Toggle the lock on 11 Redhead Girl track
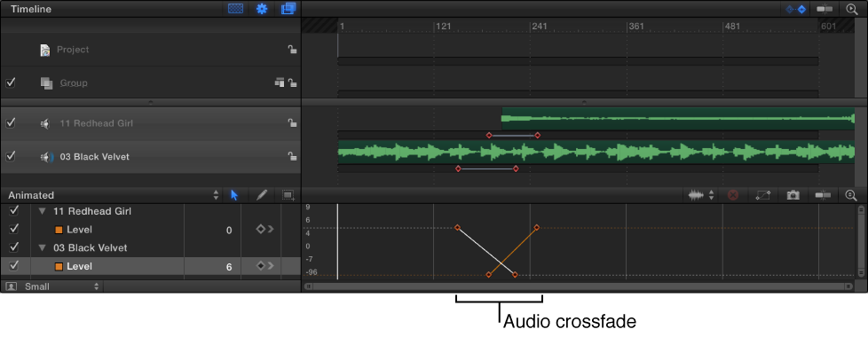The height and width of the screenshot is (337, 868). click(292, 123)
